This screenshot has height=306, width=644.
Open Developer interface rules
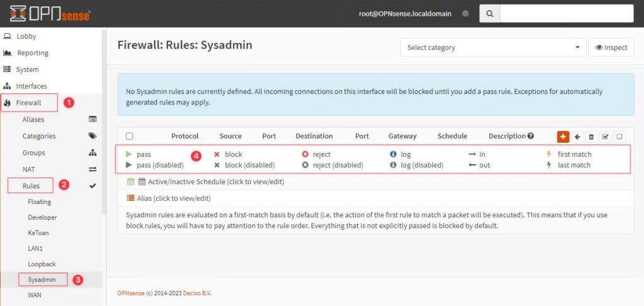pos(42,217)
